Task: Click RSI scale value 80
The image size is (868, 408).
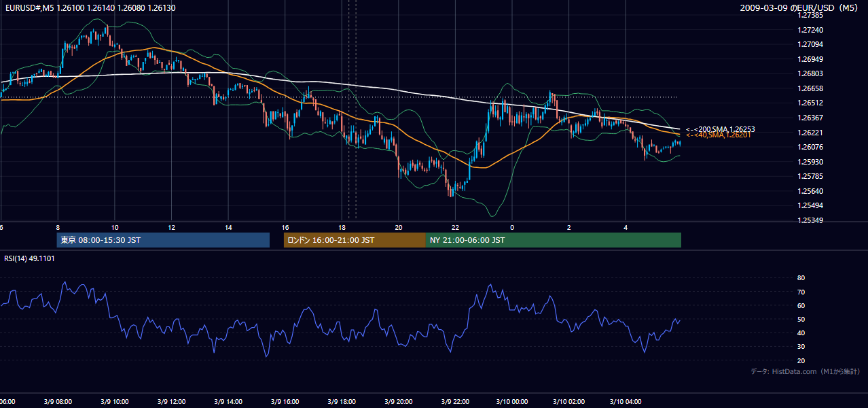Action: [801, 278]
